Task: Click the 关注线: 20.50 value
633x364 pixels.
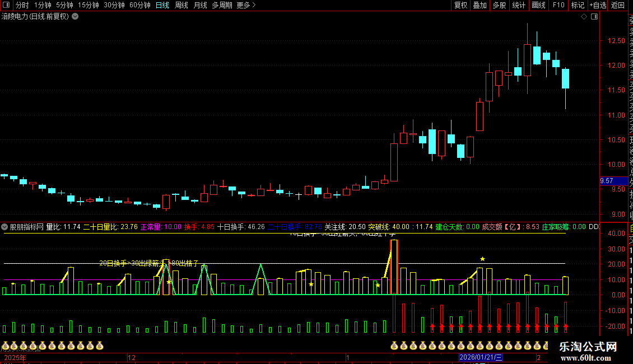Action: [345, 227]
